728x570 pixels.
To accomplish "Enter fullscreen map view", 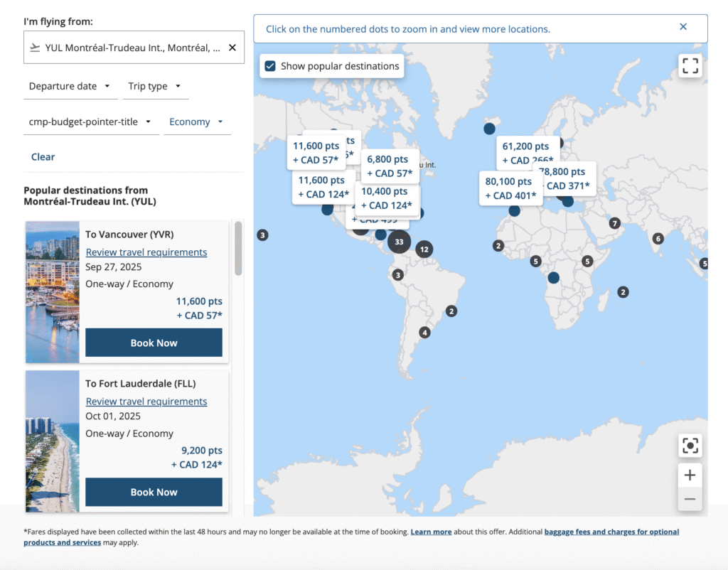I will click(x=690, y=66).
